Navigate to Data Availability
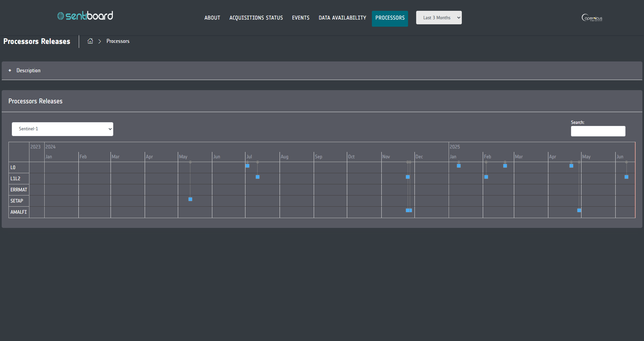 pyautogui.click(x=342, y=18)
